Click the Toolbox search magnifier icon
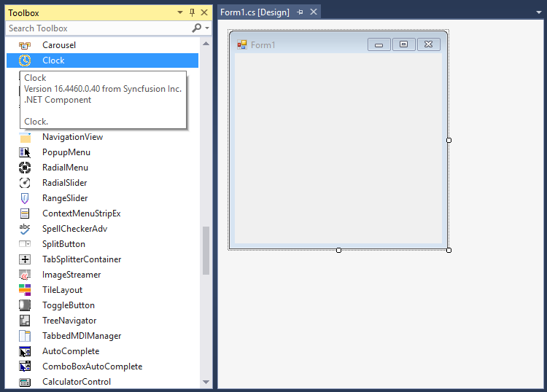The width and height of the screenshot is (547, 392). tap(197, 28)
